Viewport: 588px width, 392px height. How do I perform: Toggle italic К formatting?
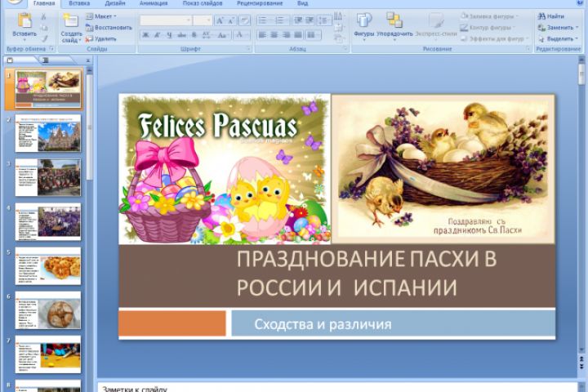point(158,35)
